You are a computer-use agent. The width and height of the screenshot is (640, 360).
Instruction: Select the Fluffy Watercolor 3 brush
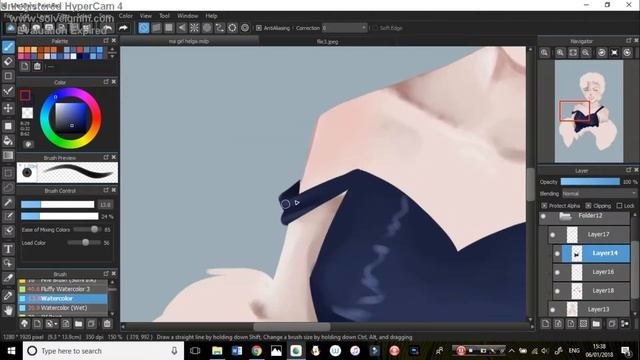pyautogui.click(x=62, y=289)
